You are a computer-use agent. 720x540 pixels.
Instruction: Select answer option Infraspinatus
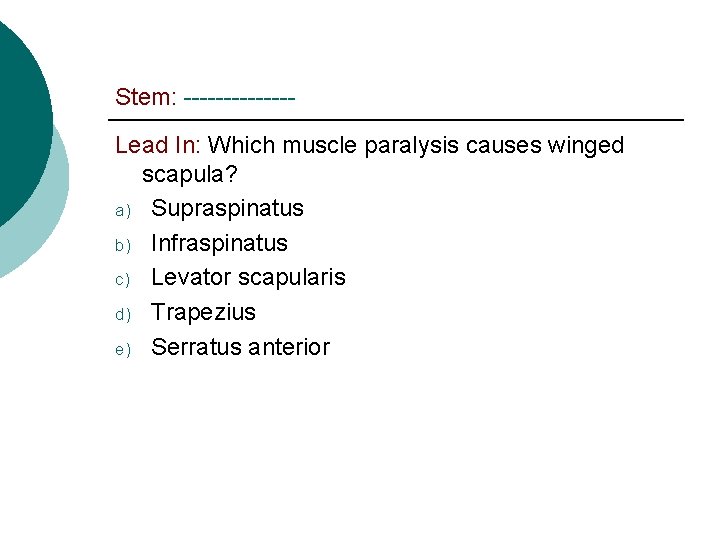[219, 243]
